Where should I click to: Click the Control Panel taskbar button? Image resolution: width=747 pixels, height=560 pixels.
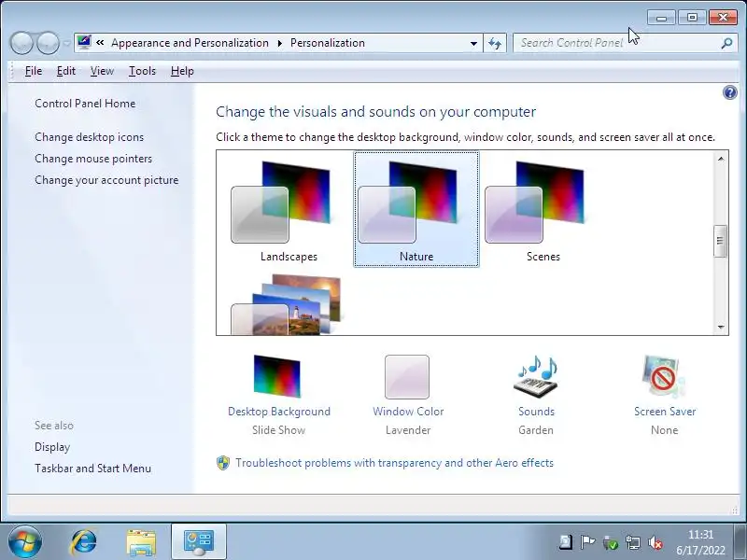(x=199, y=542)
